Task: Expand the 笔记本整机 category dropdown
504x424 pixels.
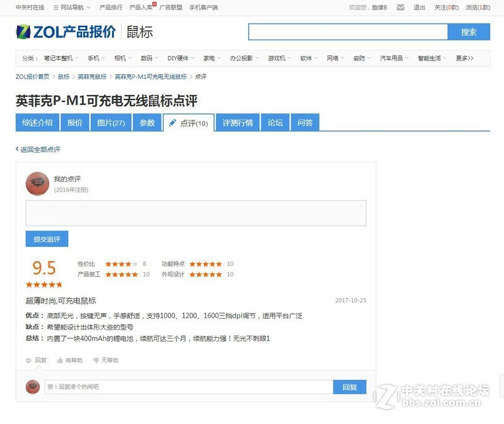Action: tap(61, 58)
